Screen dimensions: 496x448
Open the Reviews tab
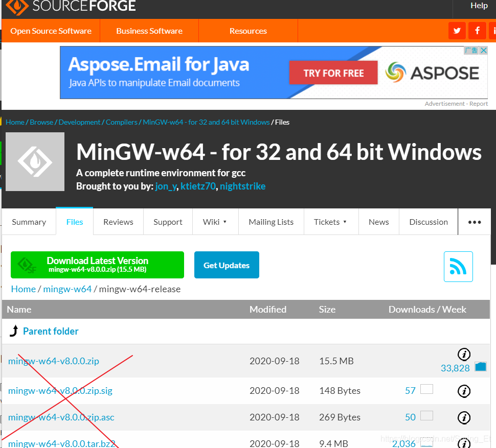click(118, 222)
